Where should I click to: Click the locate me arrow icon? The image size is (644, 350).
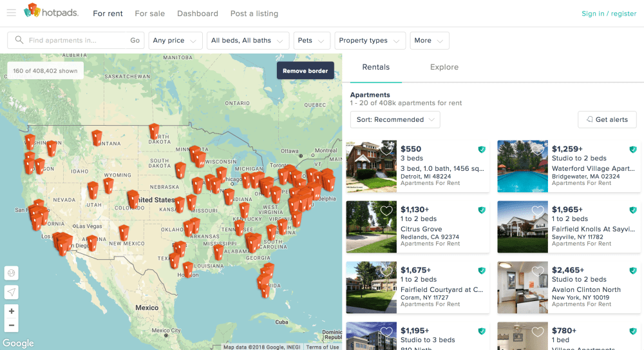pos(12,292)
